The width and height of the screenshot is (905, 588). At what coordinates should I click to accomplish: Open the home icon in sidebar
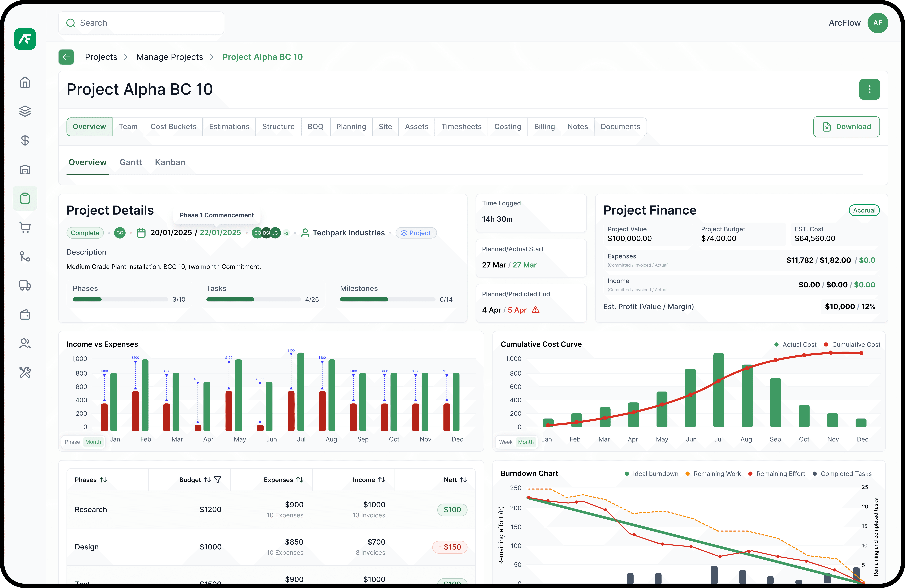[x=25, y=82]
